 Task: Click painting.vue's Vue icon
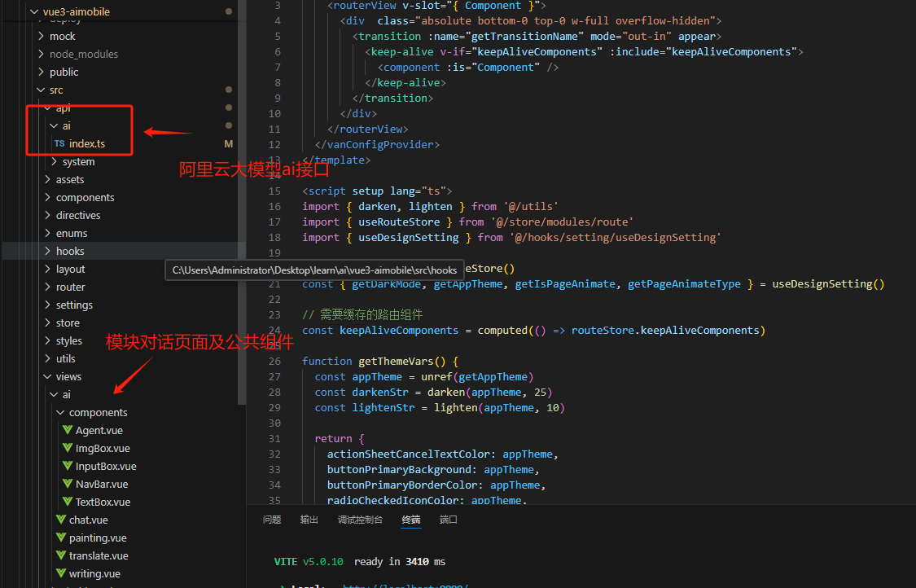click(x=60, y=538)
